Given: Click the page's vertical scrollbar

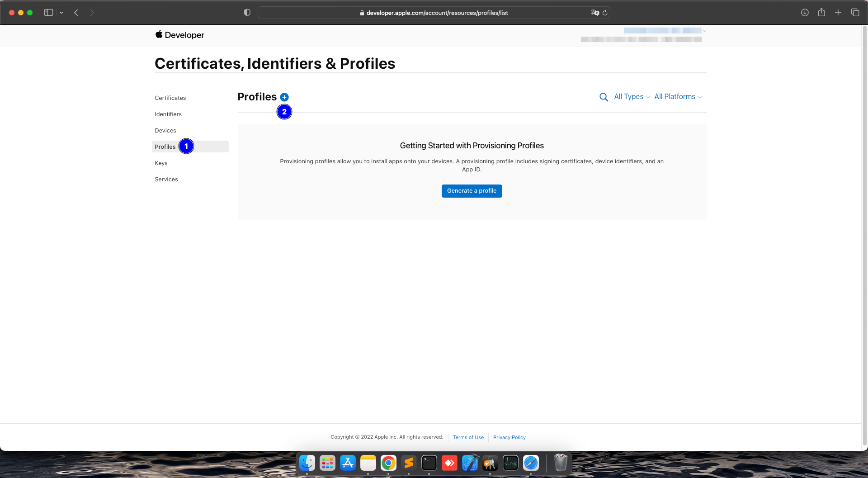Looking at the screenshot, I should point(865,235).
